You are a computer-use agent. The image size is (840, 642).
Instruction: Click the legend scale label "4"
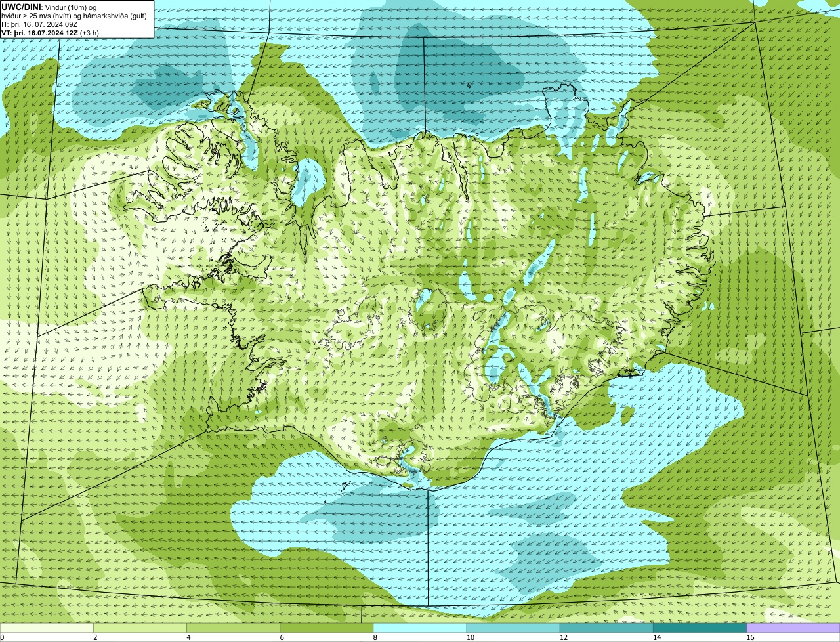point(188,637)
